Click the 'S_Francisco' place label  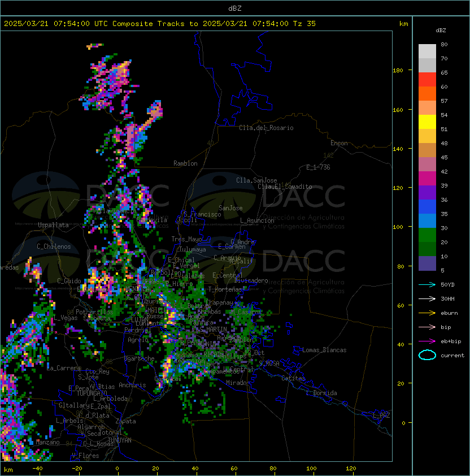202,214
